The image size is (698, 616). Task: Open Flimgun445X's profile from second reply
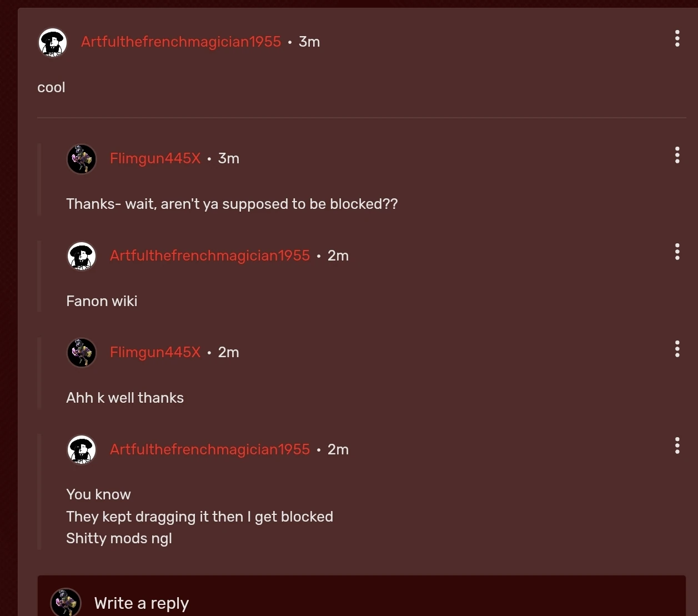155,158
